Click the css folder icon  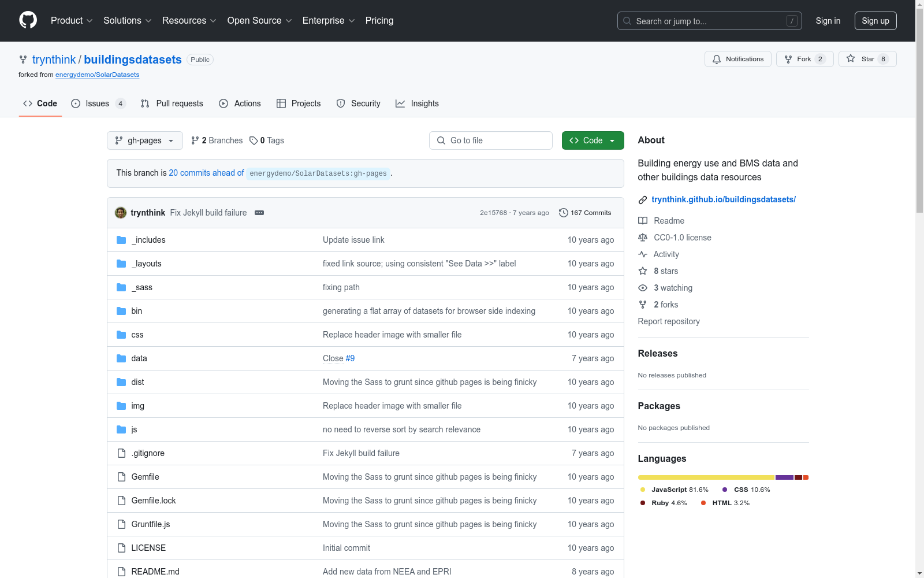click(121, 335)
